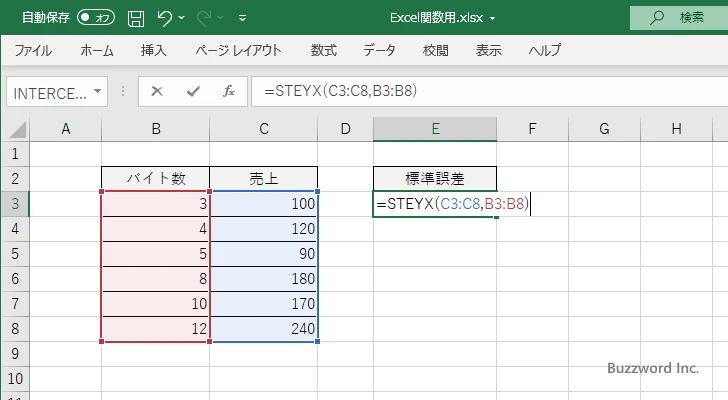Open the ページ レイアウト tab
The width and height of the screenshot is (728, 400).
pos(238,50)
